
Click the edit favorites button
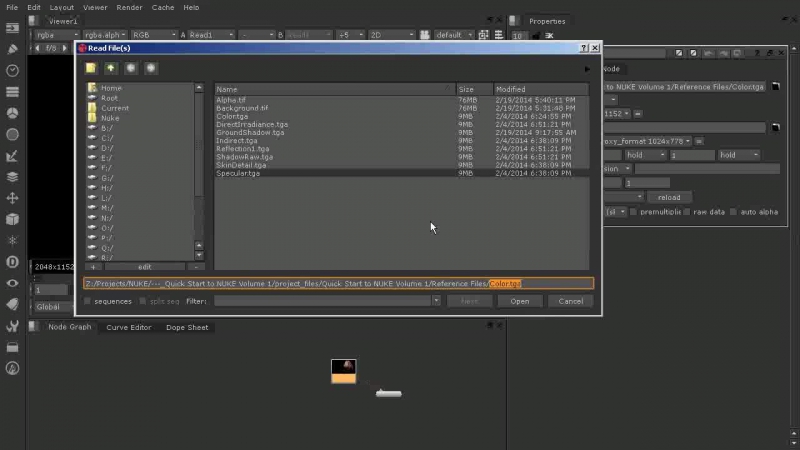point(144,267)
